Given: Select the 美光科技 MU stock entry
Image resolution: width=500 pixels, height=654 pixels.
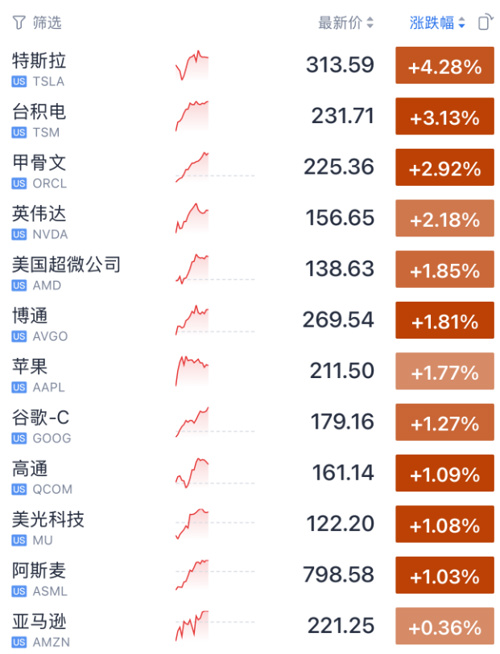Looking at the screenshot, I should pos(250,524).
